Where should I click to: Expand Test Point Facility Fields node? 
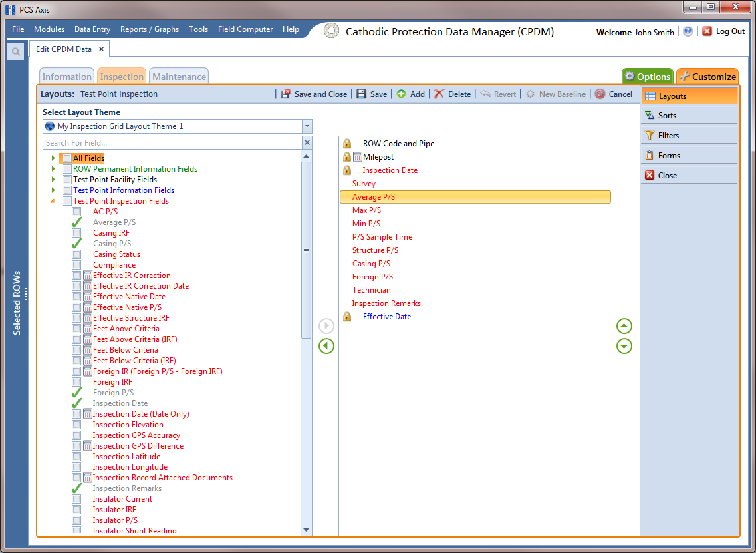(x=53, y=180)
